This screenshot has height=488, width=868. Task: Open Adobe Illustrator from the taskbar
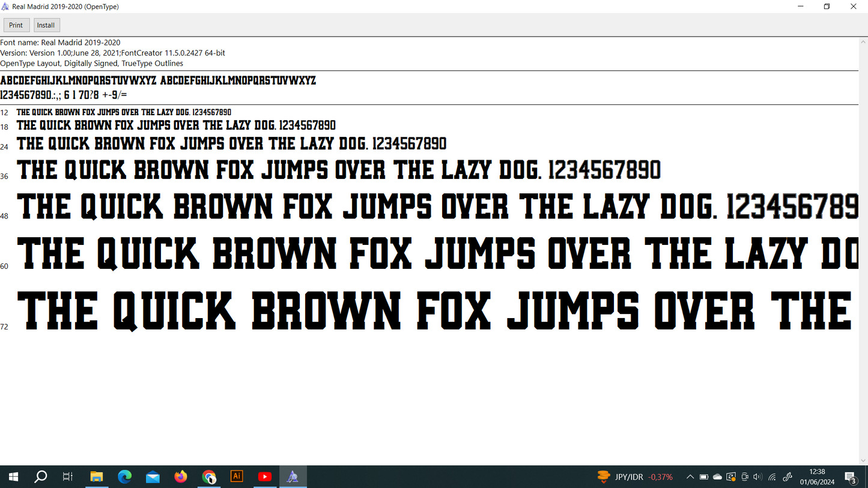click(x=237, y=477)
